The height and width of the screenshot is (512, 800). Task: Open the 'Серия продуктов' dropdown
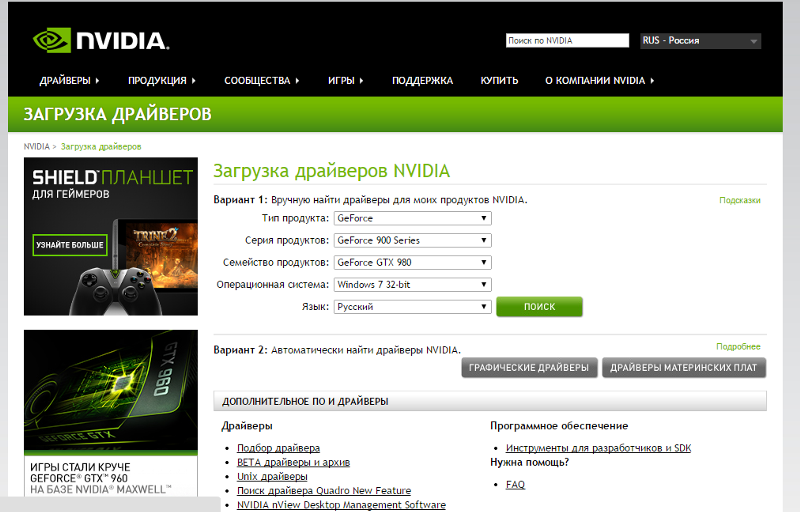coord(413,240)
